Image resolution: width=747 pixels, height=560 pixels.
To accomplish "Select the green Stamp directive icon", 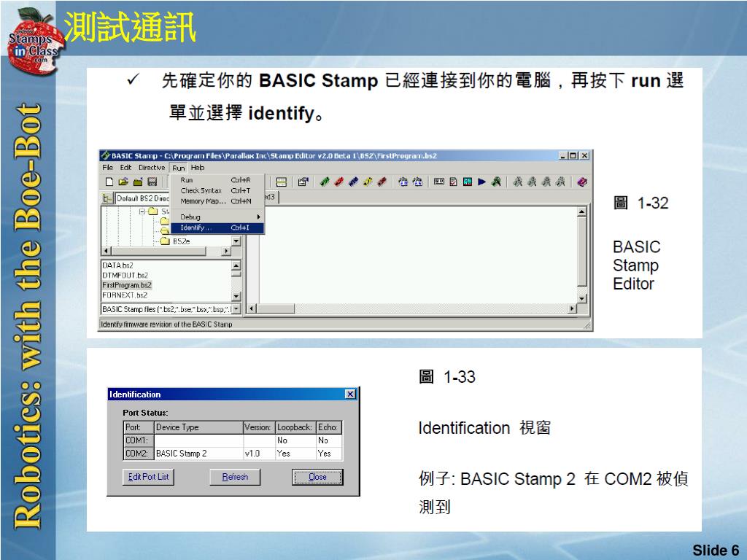I will [325, 182].
